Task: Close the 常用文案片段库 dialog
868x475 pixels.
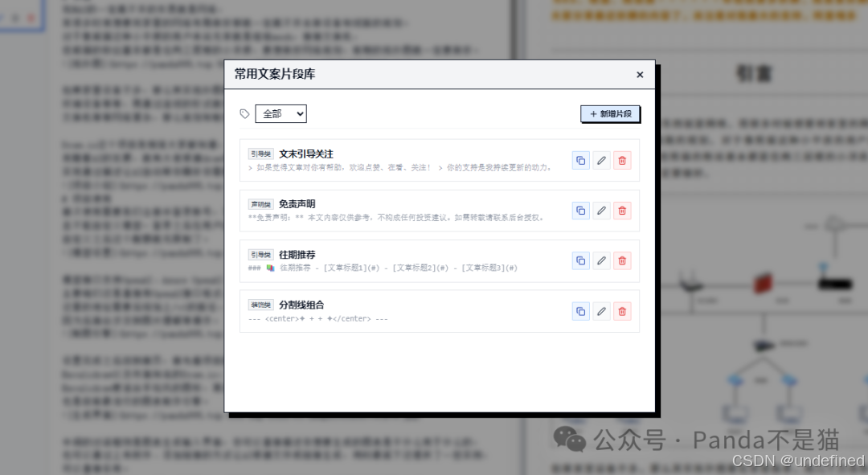Action: (x=640, y=74)
